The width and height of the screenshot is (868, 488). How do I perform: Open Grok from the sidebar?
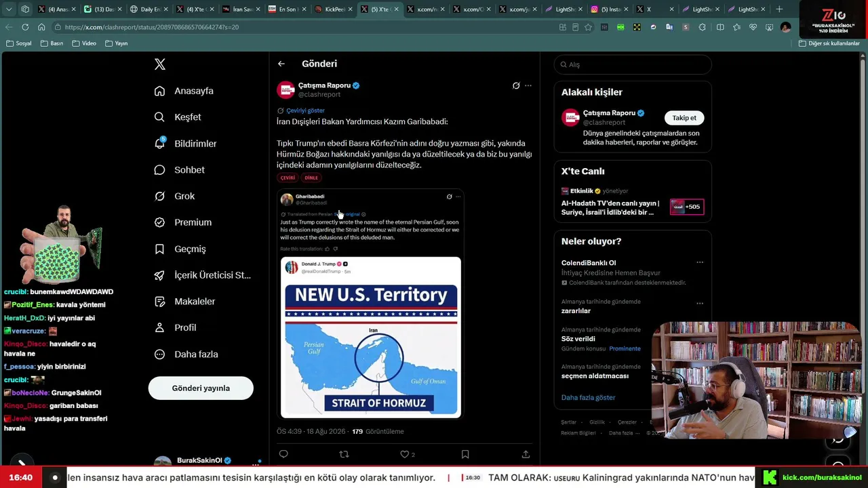coord(174,196)
